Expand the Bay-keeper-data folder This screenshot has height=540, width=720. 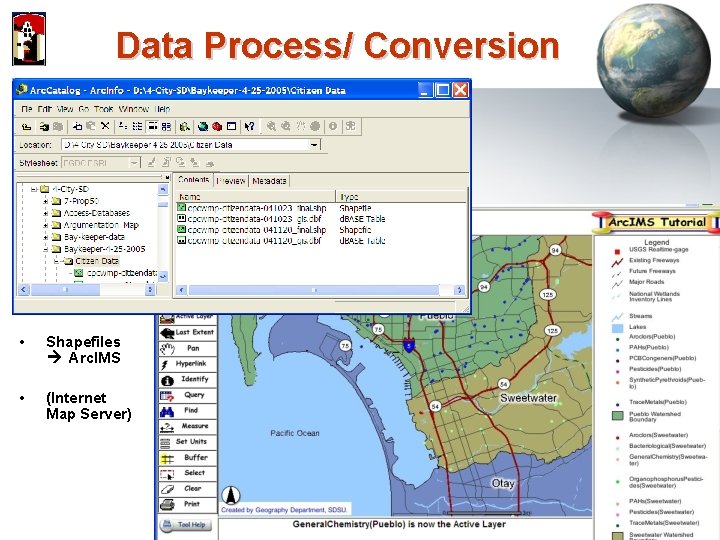[45, 237]
